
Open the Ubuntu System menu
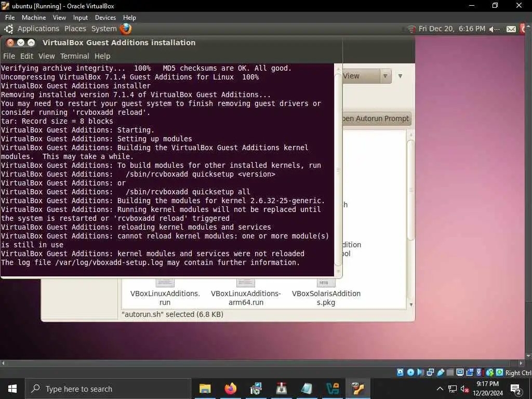click(104, 29)
